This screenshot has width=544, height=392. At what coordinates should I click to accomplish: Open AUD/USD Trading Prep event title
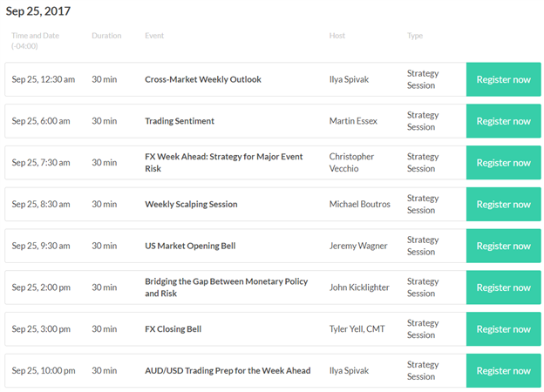[228, 370]
